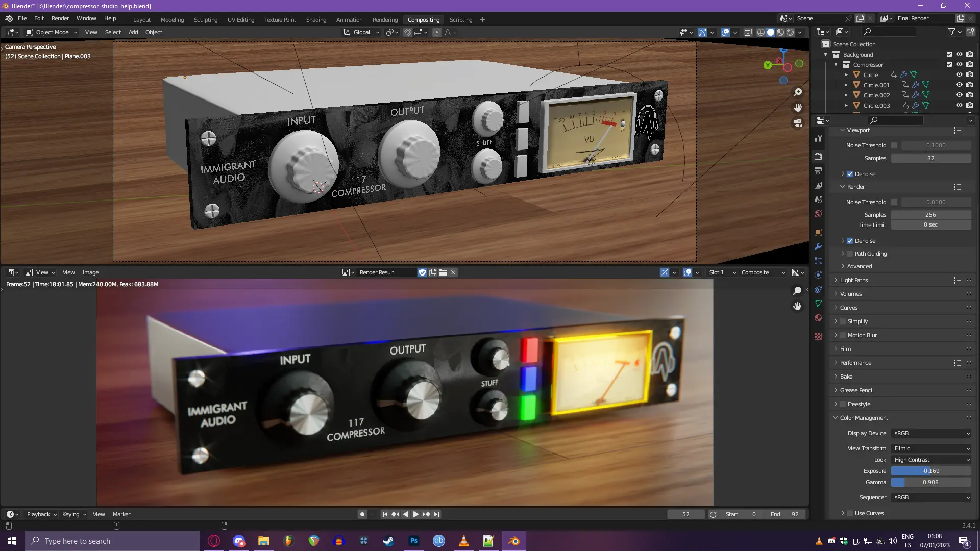Toggle Background collection exclude checkbox
This screenshot has width=980, height=551.
point(949,54)
